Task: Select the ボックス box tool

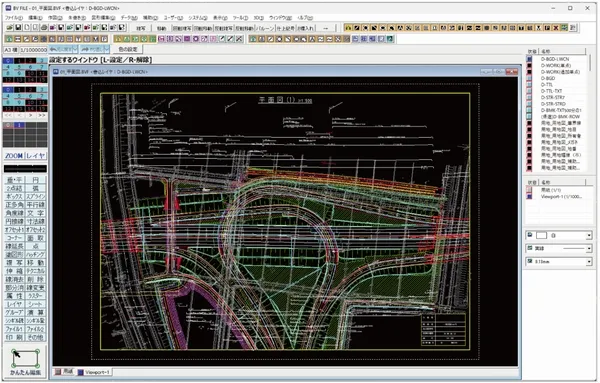Action: (14, 197)
